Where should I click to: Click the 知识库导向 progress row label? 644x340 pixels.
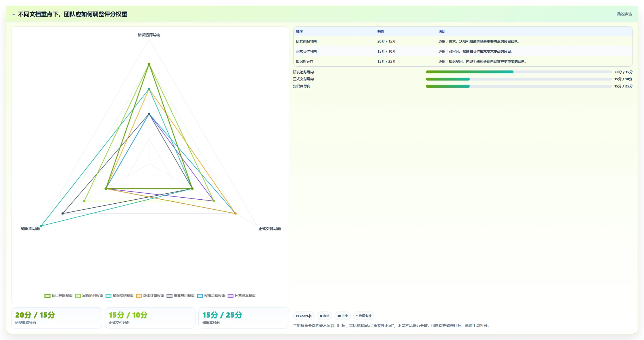[302, 86]
